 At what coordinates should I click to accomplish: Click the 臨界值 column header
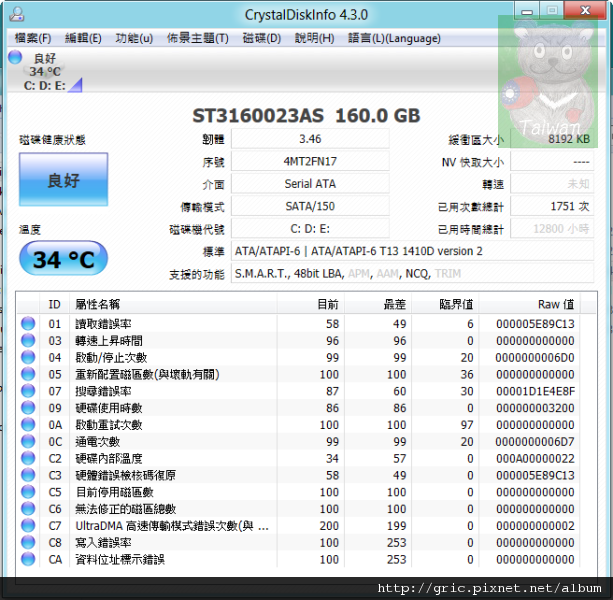(445, 304)
